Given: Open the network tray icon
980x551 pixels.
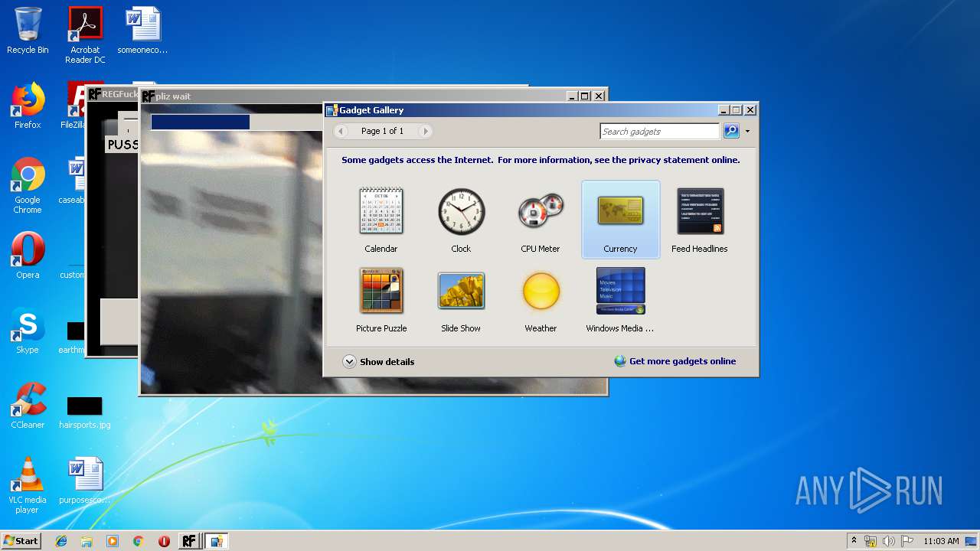Looking at the screenshot, I should coord(871,541).
